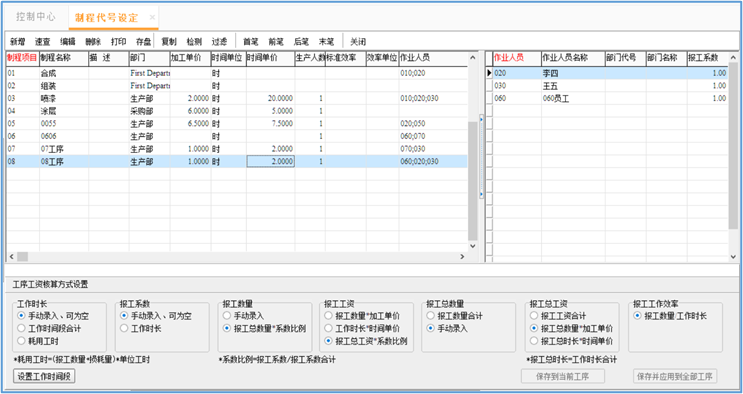
Task: Click the 复制 toolbar button
Action: [x=169, y=42]
